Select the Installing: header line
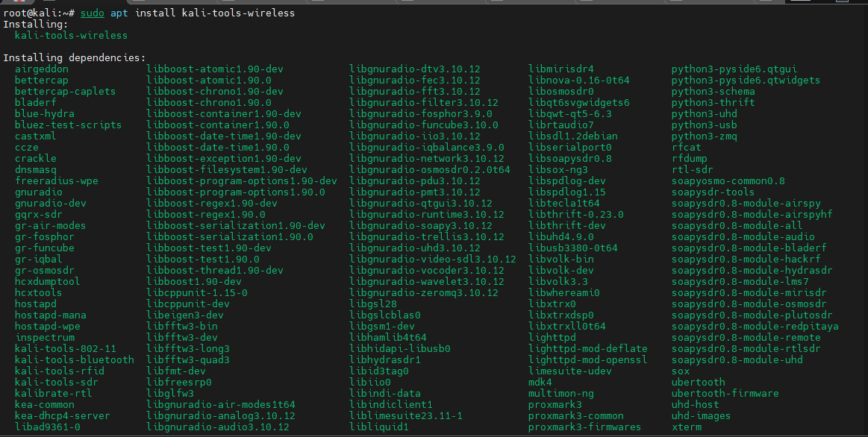Viewport: 868px width, 437px height. (35, 25)
